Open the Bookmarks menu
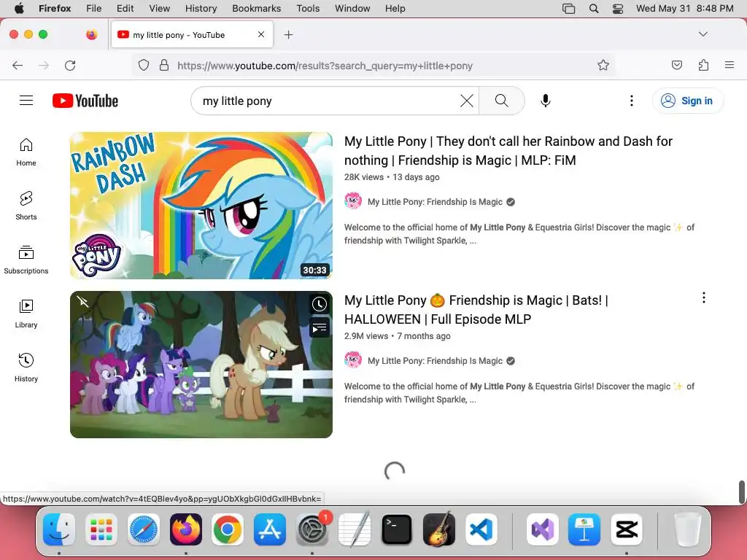Image resolution: width=747 pixels, height=560 pixels. click(x=256, y=8)
